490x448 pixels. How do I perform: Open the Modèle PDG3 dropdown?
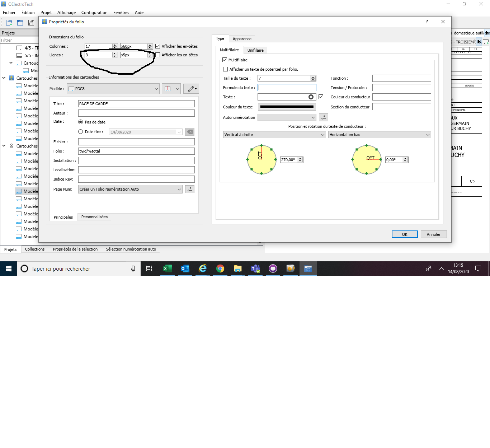click(113, 89)
